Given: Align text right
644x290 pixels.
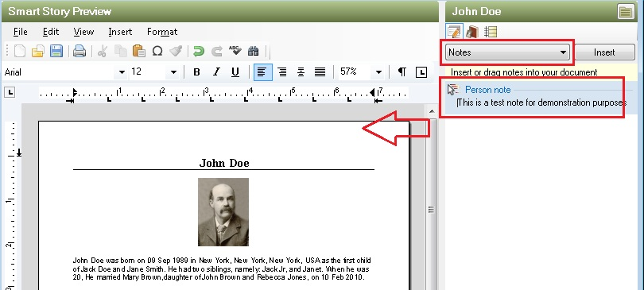Looking at the screenshot, I should point(282,72).
